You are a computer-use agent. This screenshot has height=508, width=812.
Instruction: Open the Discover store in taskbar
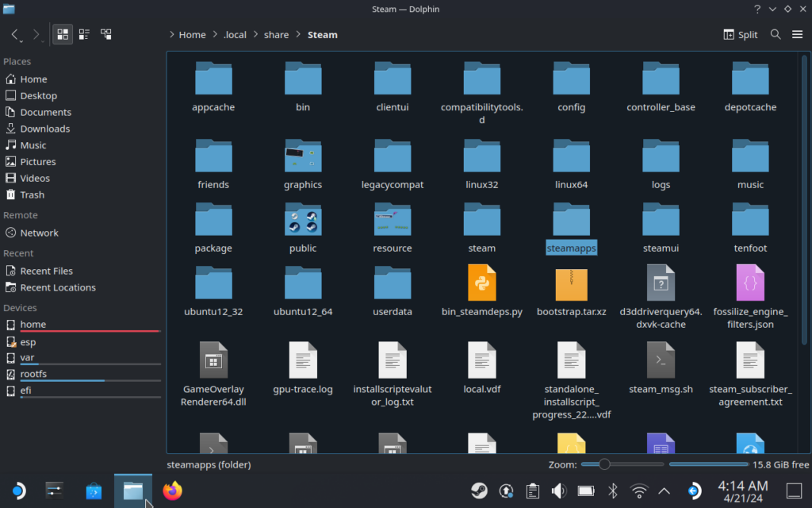(x=94, y=491)
